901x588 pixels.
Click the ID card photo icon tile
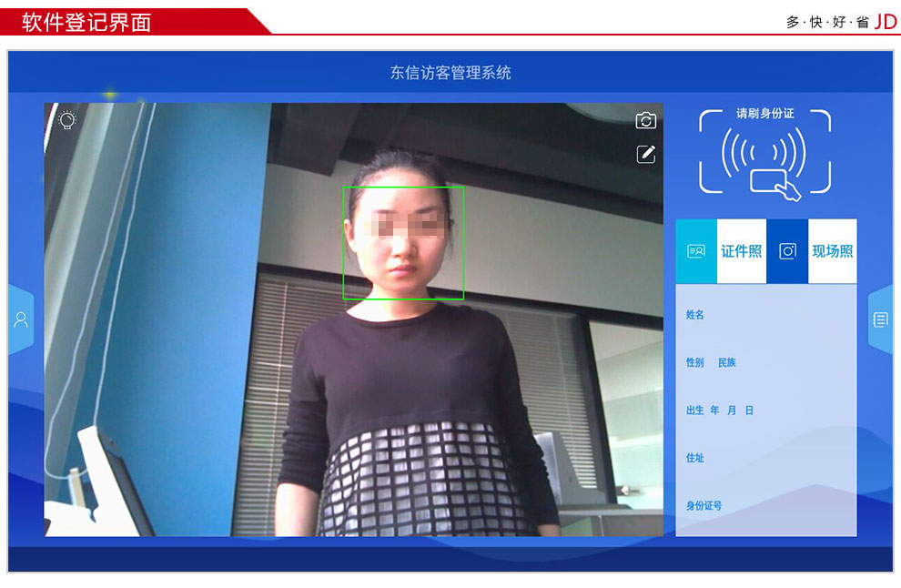[696, 251]
